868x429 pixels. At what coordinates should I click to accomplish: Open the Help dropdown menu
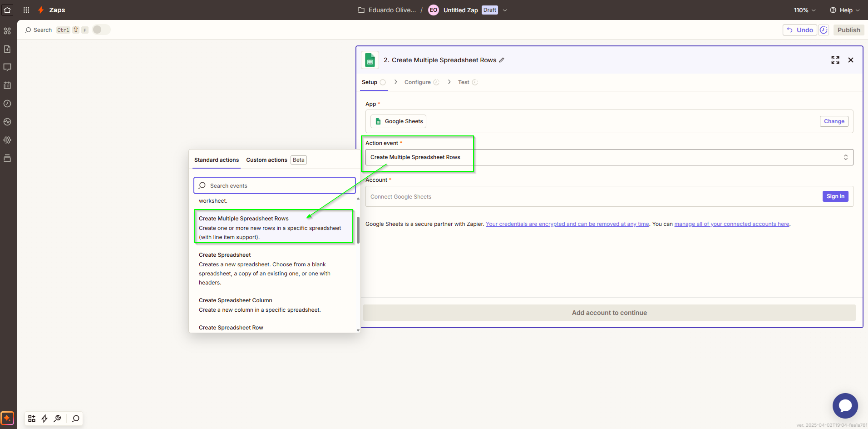[844, 10]
